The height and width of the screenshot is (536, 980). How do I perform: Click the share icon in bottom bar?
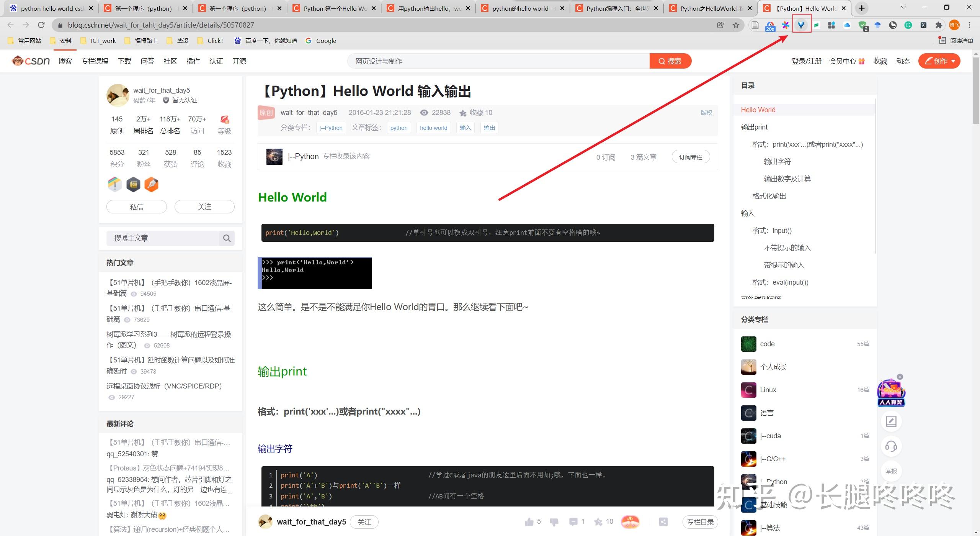pos(663,521)
